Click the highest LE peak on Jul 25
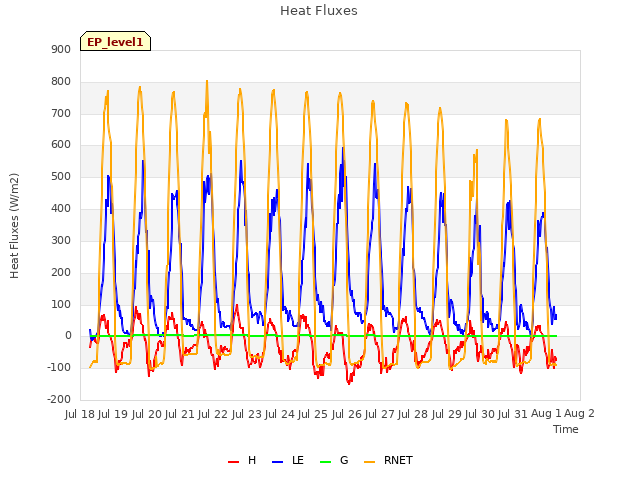 (342, 148)
